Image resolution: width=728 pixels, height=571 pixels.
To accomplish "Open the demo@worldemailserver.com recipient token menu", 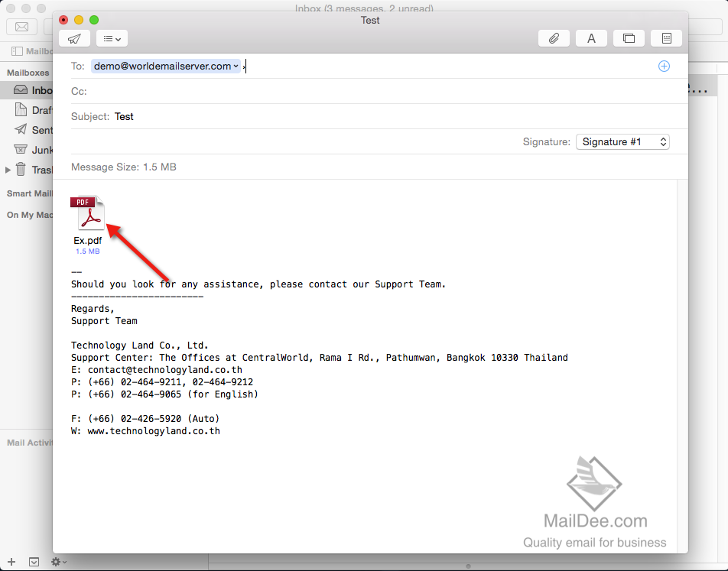I will click(237, 66).
